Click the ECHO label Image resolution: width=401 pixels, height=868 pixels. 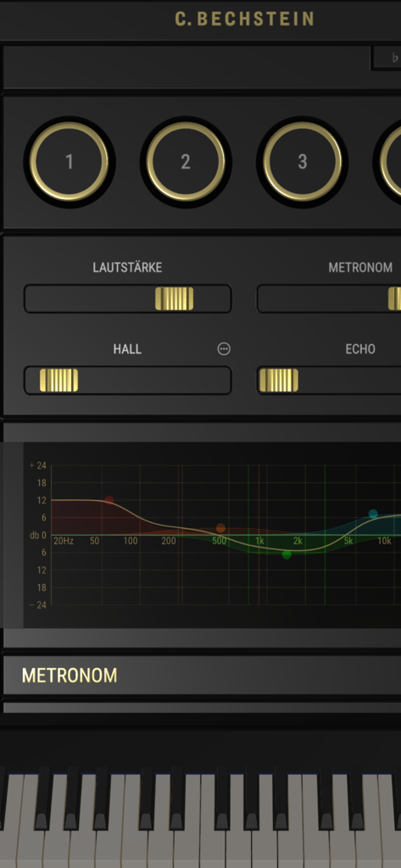pyautogui.click(x=360, y=349)
